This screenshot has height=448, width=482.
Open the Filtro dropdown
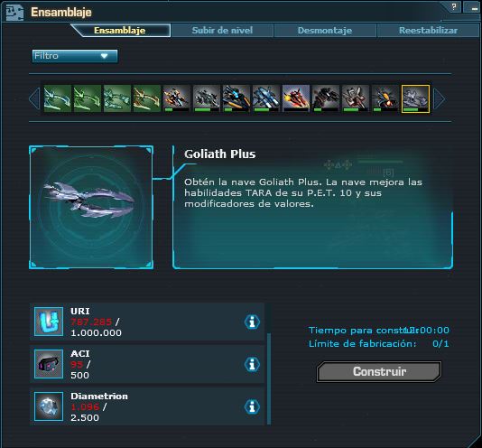click(75, 56)
